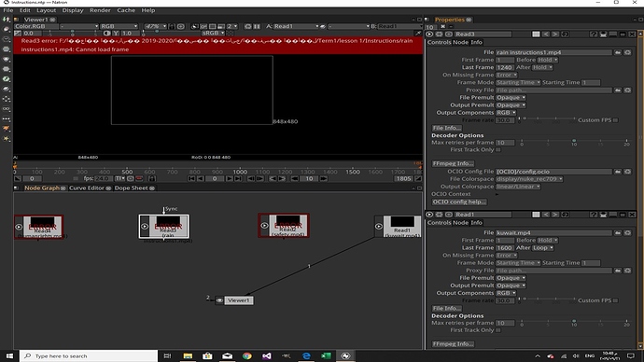
Task: Open the Image nodes tool in left toolbar
Action: coord(7,20)
